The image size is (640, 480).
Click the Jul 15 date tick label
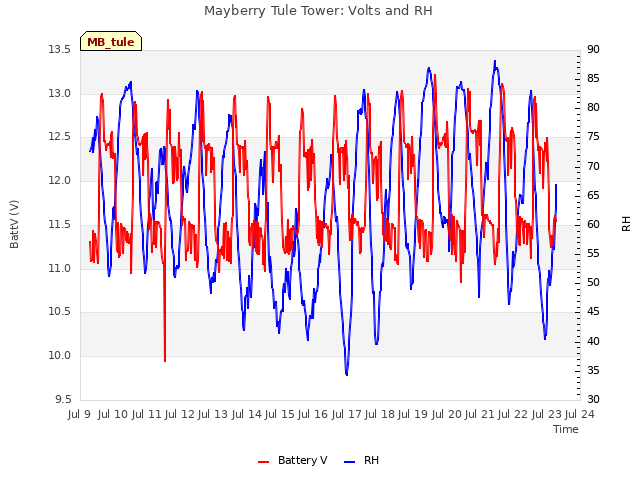tap(280, 414)
